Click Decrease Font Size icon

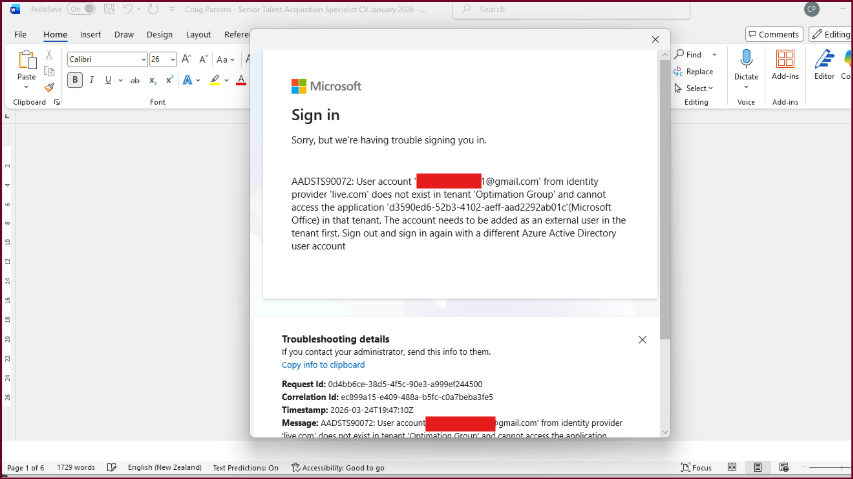point(203,59)
